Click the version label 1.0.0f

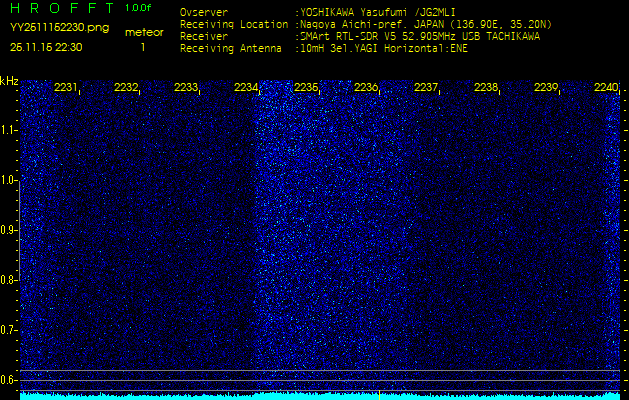[138, 8]
